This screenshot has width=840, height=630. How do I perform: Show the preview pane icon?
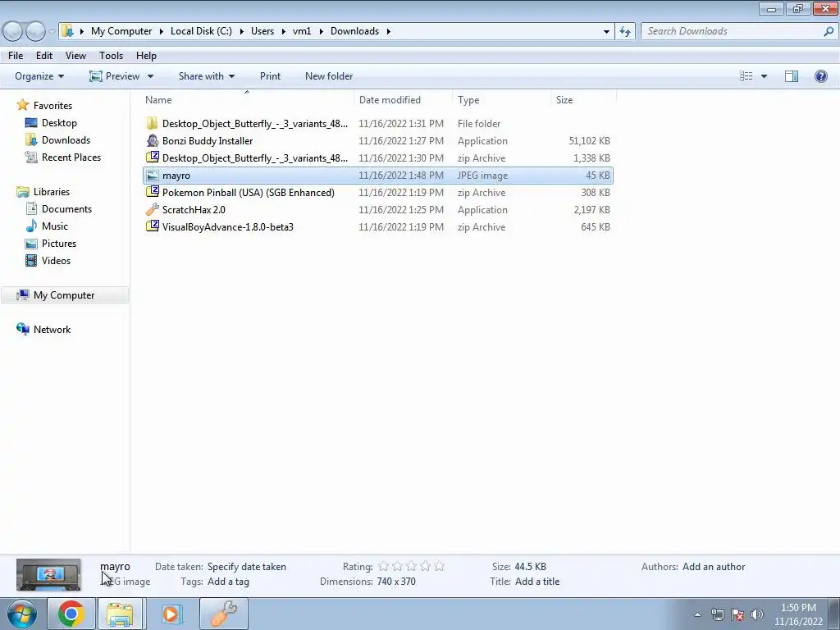(x=792, y=76)
